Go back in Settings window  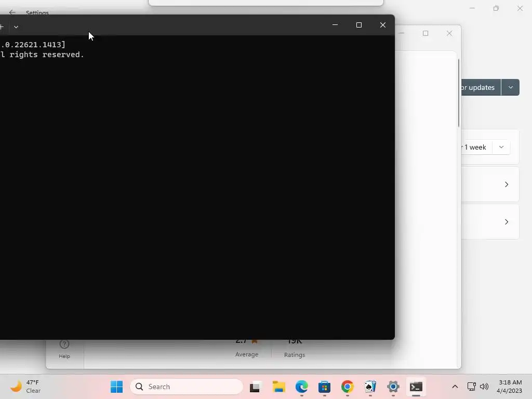pyautogui.click(x=12, y=12)
